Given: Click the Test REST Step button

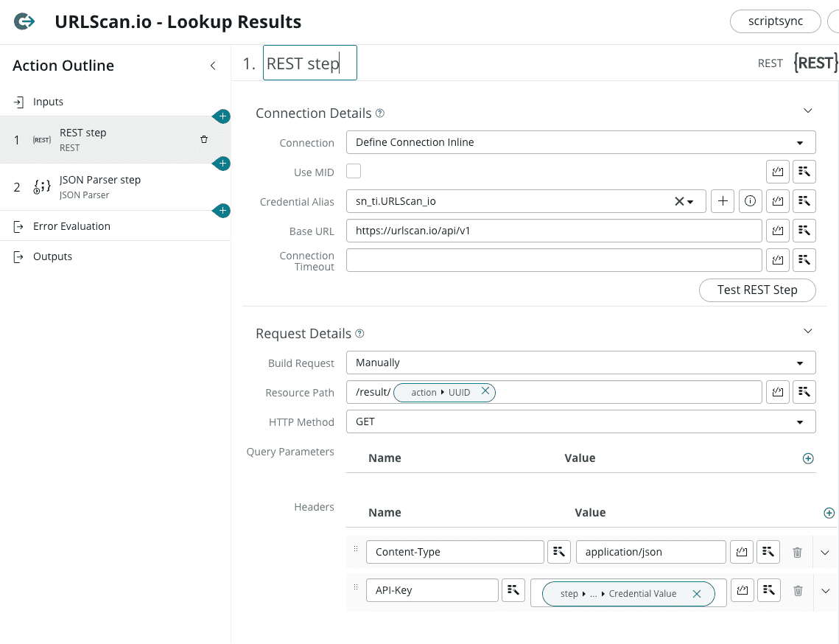Looking at the screenshot, I should click(757, 290).
